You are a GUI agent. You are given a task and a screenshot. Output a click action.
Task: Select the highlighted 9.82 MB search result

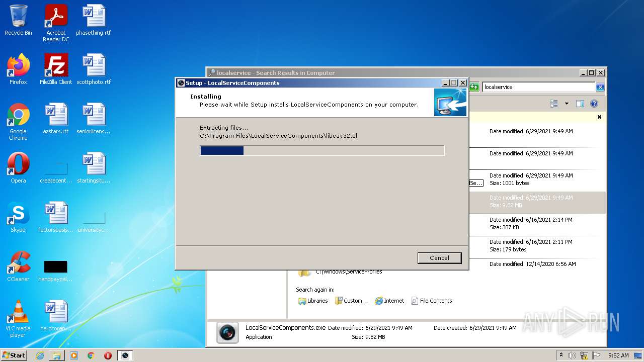pos(537,203)
